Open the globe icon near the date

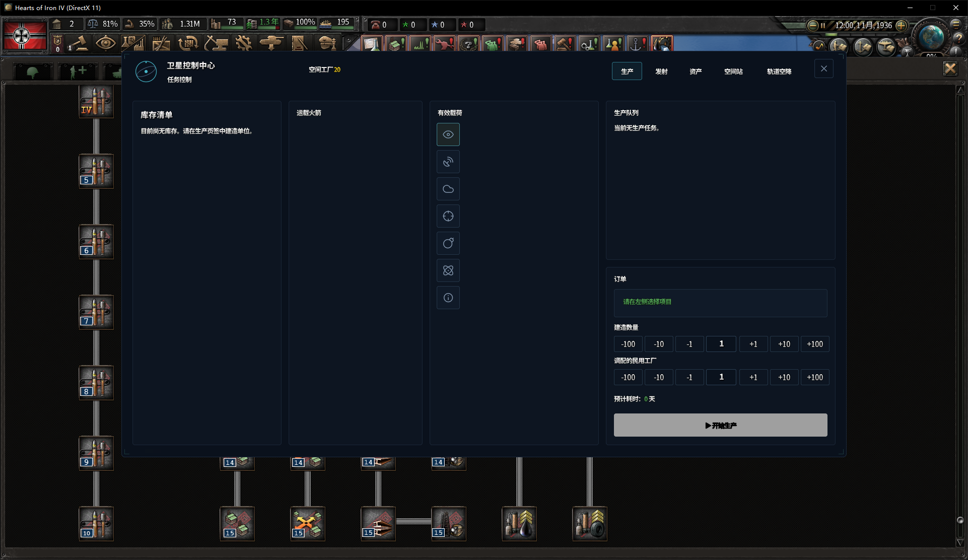click(x=931, y=36)
